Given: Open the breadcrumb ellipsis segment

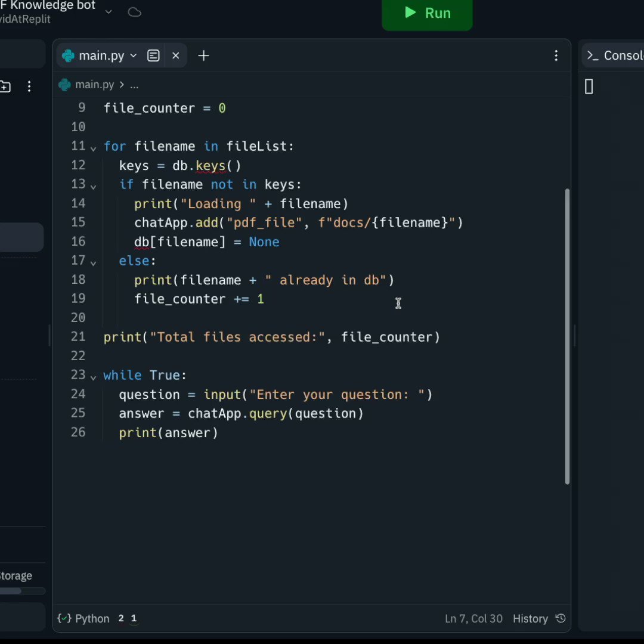Looking at the screenshot, I should coord(134,85).
